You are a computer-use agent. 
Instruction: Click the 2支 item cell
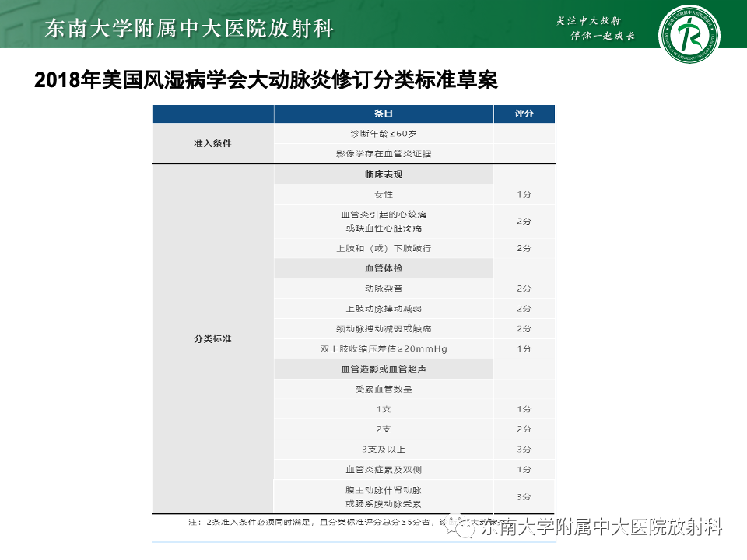[x=384, y=429]
